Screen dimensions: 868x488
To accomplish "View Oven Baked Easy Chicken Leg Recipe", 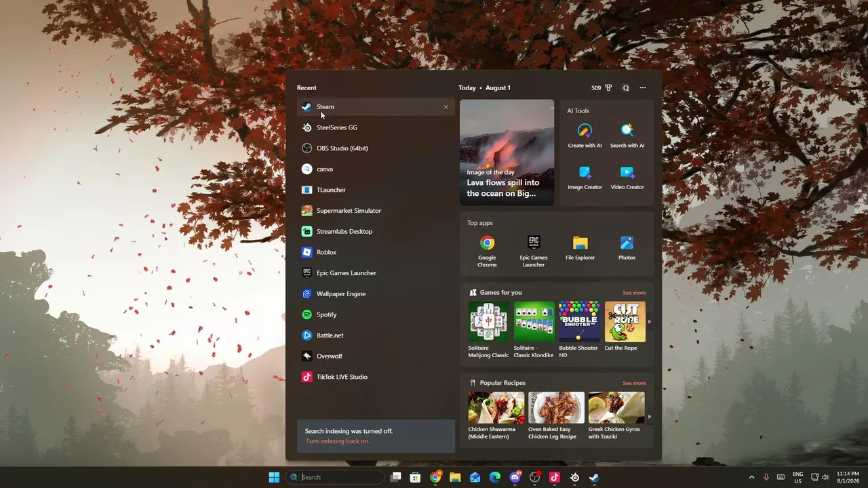I will click(x=556, y=416).
